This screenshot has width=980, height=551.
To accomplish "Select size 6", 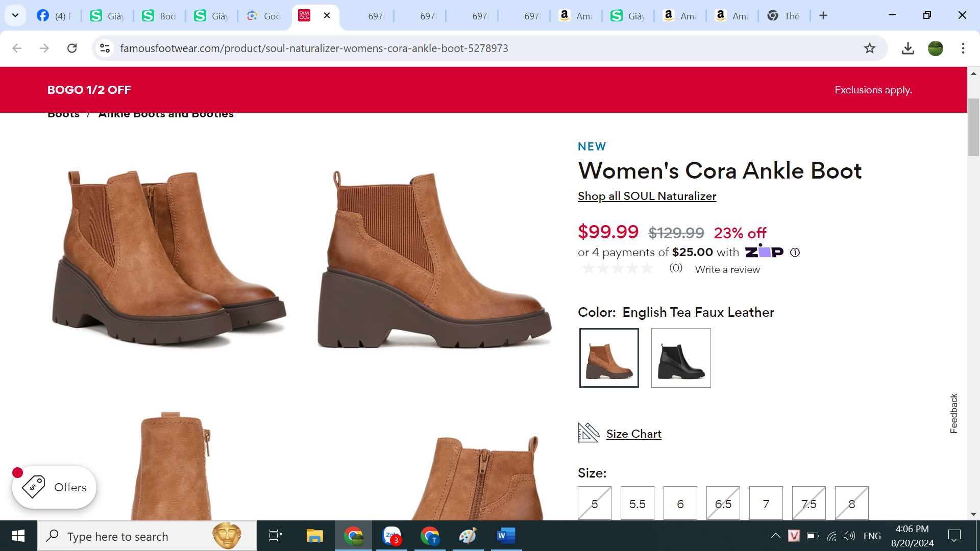I will tap(680, 504).
